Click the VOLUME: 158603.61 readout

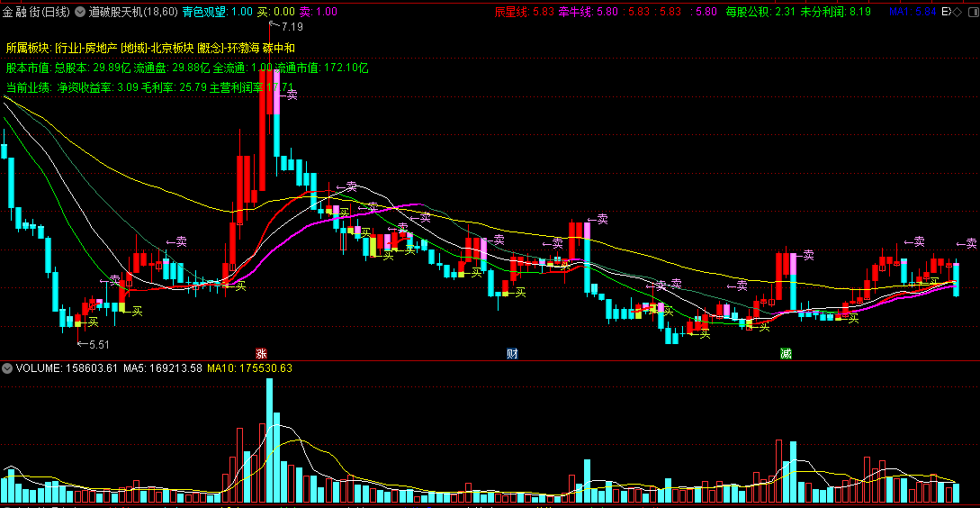[x=67, y=368]
